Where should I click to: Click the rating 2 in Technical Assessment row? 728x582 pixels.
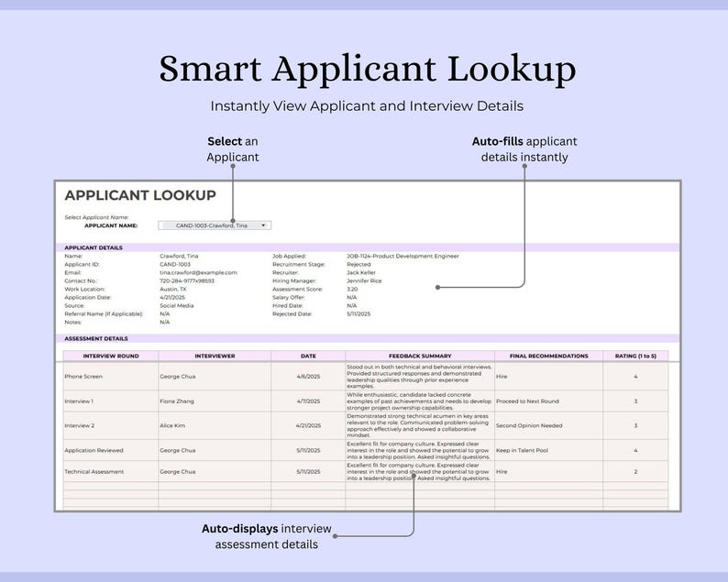(635, 471)
